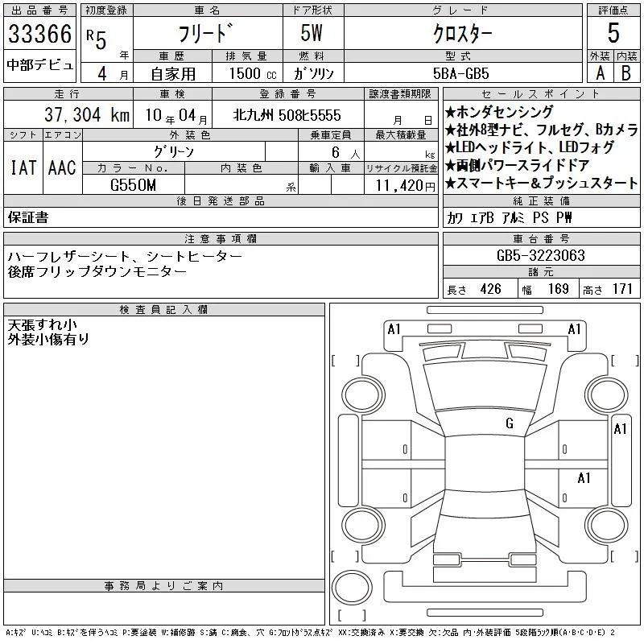
Task: Click the lot number 33366
Action: click(x=39, y=34)
